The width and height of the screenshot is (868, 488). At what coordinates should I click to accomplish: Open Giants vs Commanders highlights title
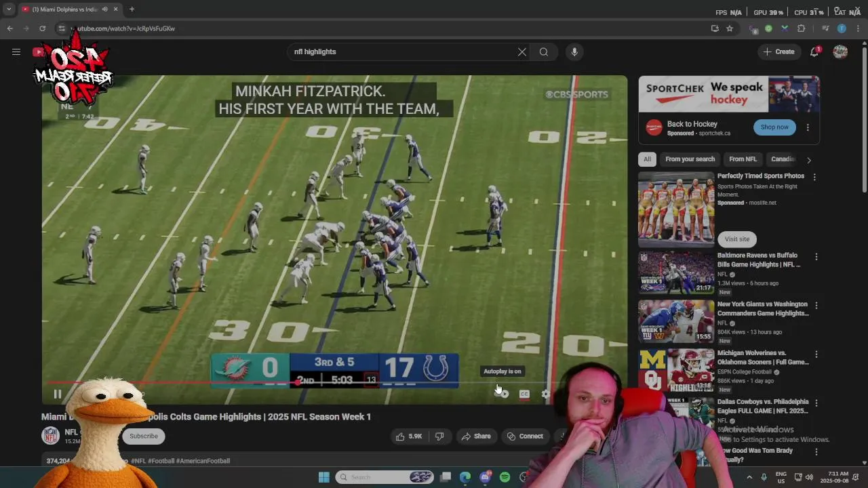763,309
